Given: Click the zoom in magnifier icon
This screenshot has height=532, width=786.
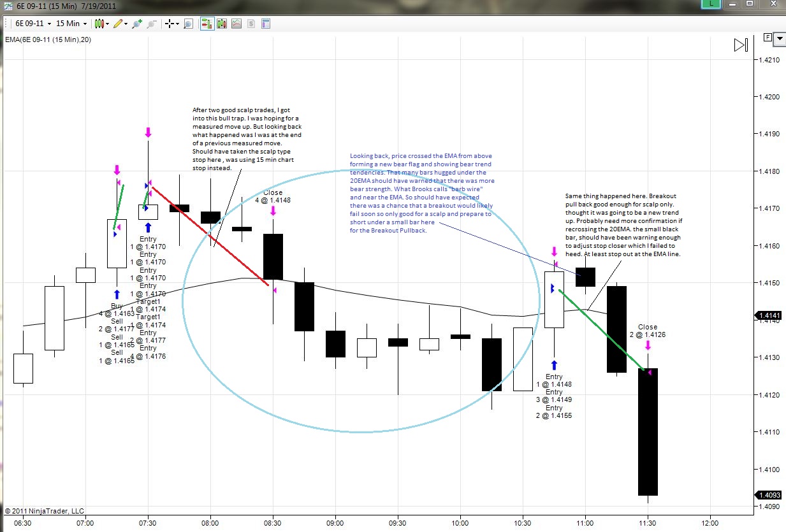Looking at the screenshot, I should pyautogui.click(x=136, y=24).
